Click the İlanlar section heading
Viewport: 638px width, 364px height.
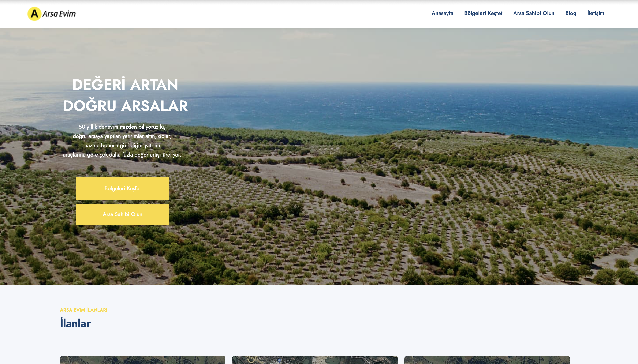(x=75, y=323)
